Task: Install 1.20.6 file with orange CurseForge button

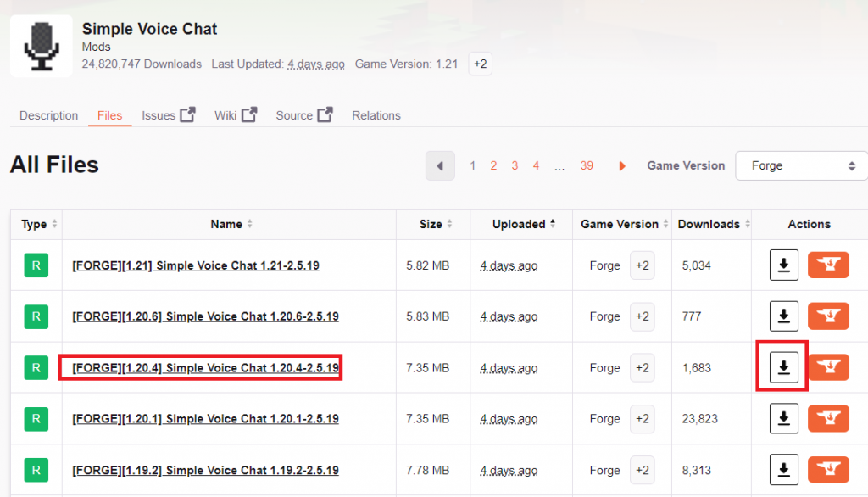Action: [x=828, y=316]
